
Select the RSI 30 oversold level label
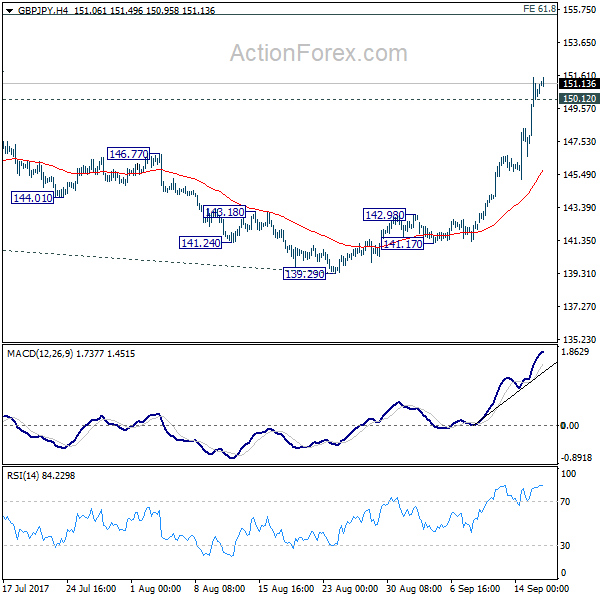pos(566,546)
